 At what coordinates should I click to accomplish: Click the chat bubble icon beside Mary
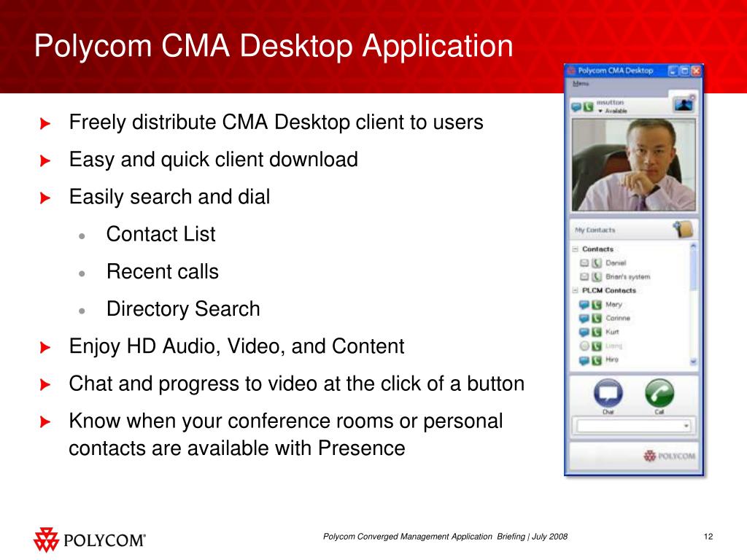tap(584, 305)
